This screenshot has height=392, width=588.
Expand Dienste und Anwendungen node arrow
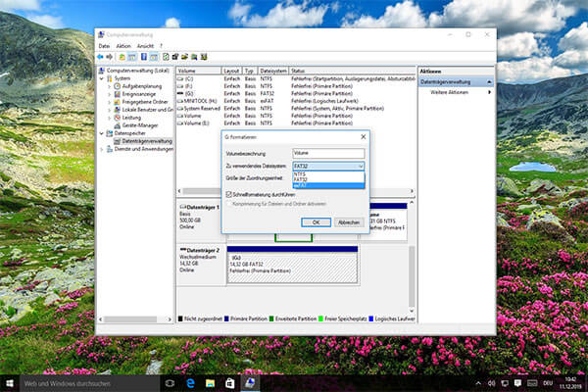[102, 149]
